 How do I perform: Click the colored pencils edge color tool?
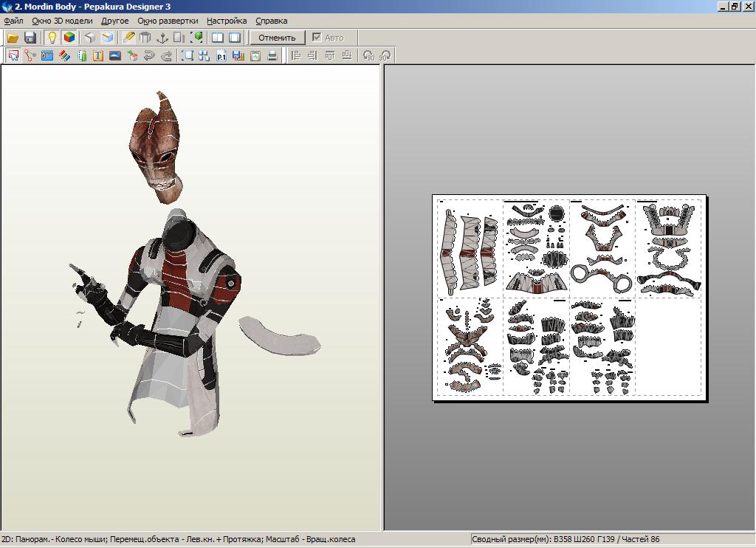pyautogui.click(x=64, y=56)
